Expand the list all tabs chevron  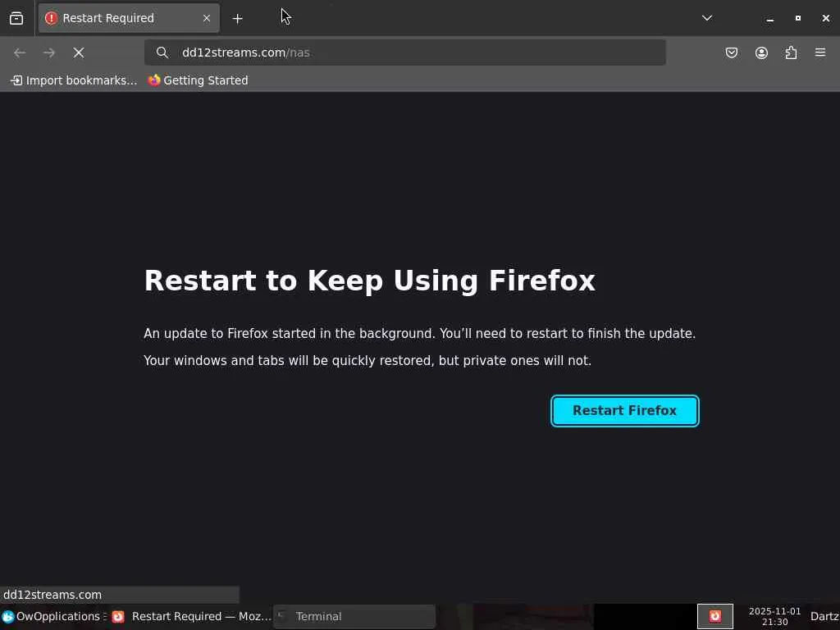(x=707, y=18)
